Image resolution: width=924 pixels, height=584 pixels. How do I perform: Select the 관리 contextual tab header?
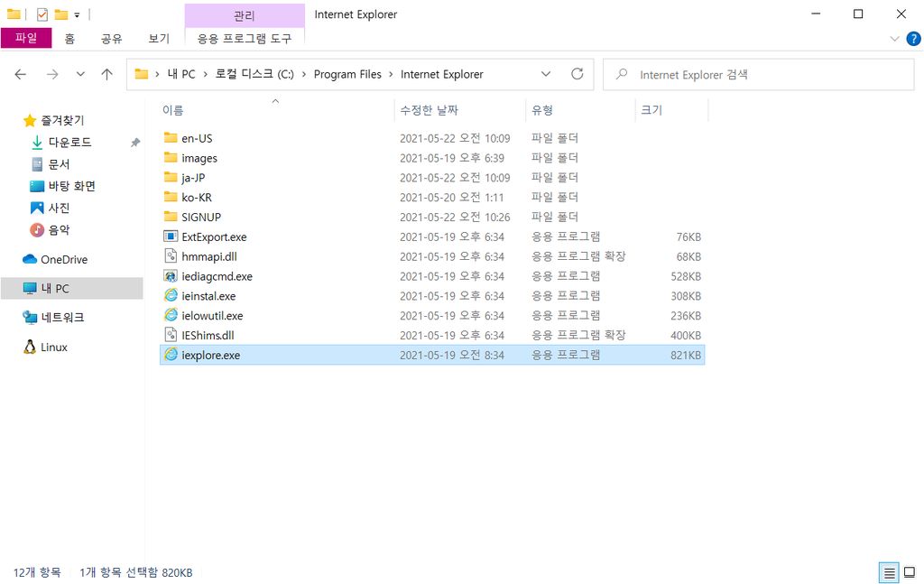(x=244, y=16)
